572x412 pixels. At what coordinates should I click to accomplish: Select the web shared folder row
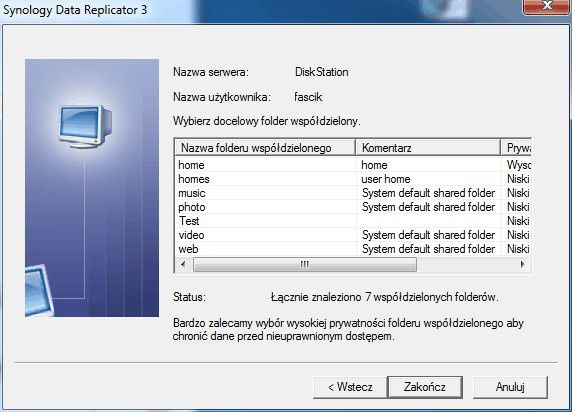(353, 249)
